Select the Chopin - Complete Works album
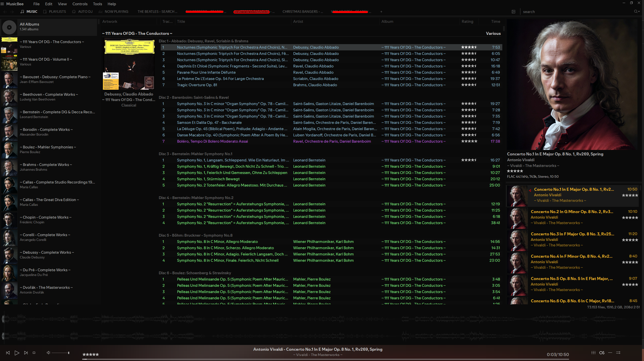The width and height of the screenshot is (644, 361). pyautogui.click(x=46, y=217)
